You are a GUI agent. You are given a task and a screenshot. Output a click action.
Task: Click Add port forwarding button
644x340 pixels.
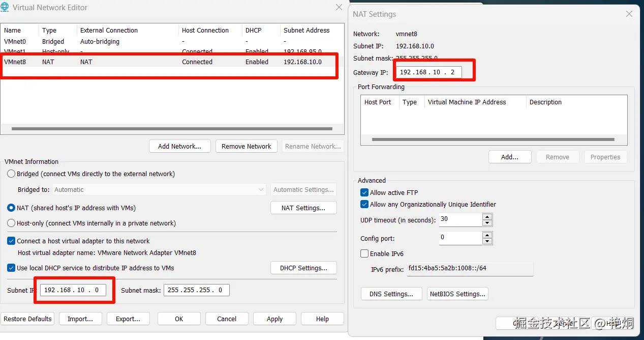(510, 157)
